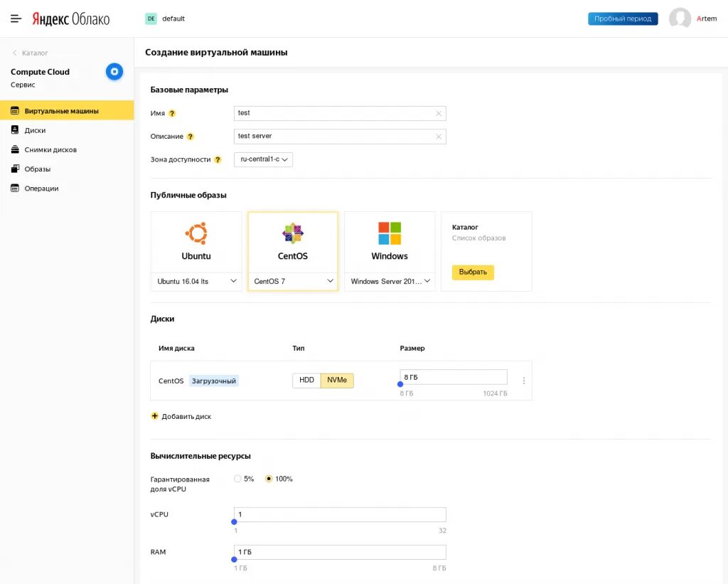
Task: Select the Ubuntu logo image
Action: (x=196, y=233)
